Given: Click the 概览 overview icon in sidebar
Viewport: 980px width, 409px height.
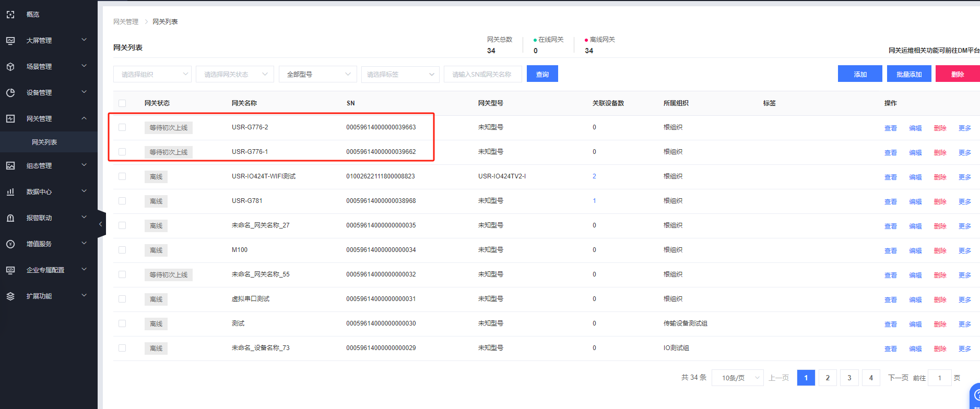Looking at the screenshot, I should 10,15.
